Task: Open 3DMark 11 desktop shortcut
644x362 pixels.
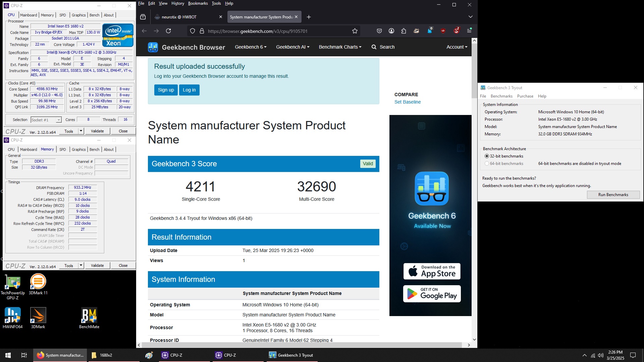Action: click(x=38, y=284)
